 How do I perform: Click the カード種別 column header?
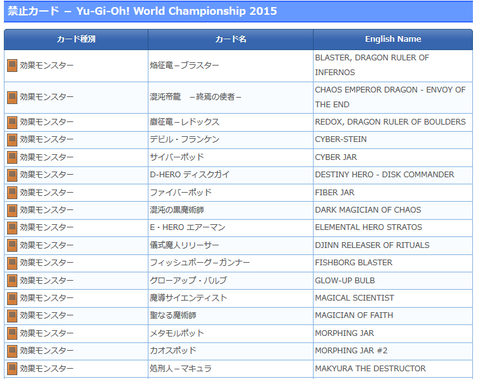coord(76,39)
